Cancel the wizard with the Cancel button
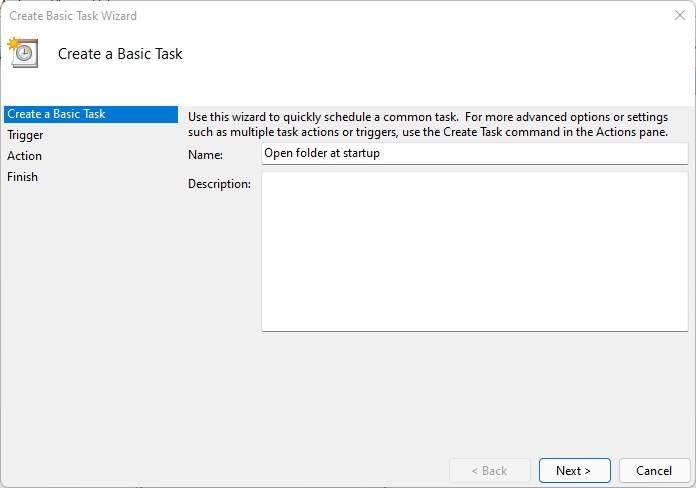The image size is (696, 488). click(x=653, y=470)
